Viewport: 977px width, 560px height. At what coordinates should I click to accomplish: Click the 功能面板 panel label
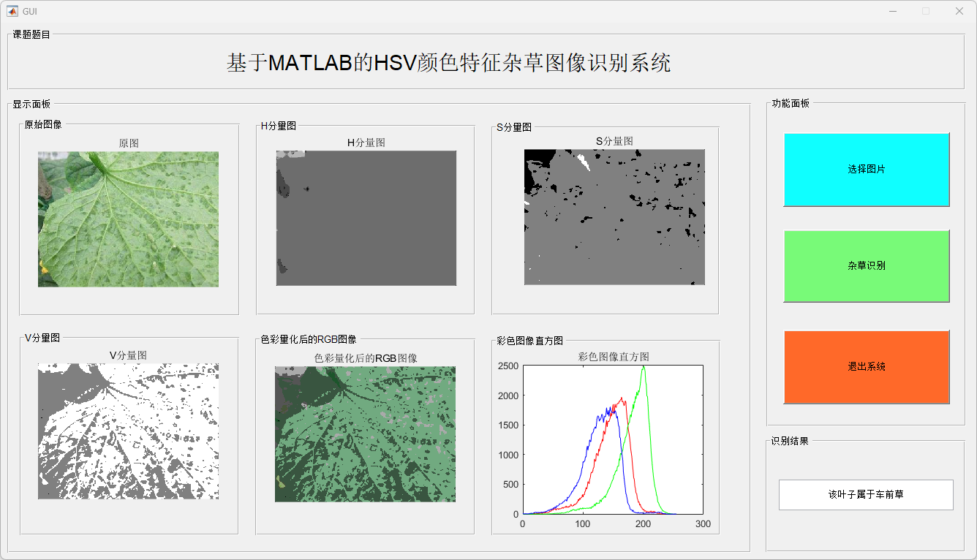point(791,104)
